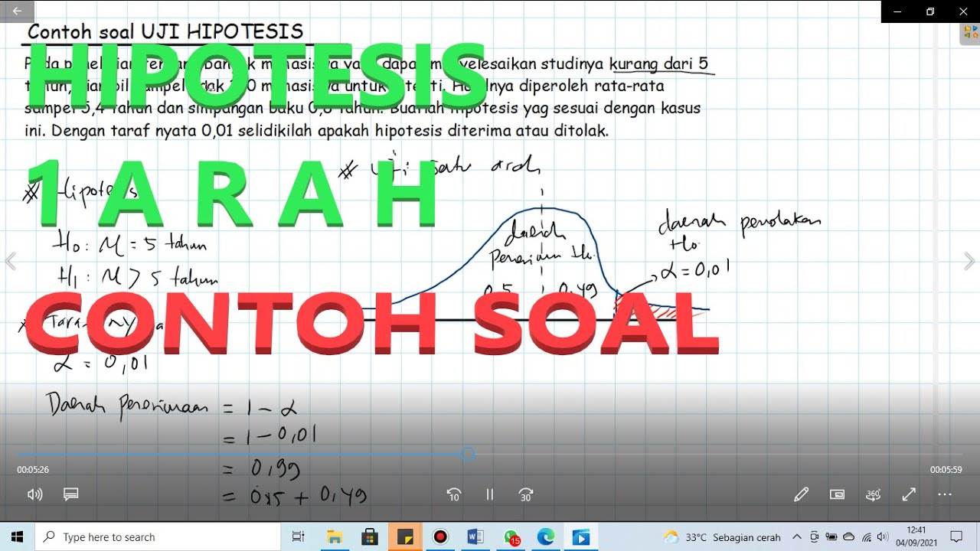Image resolution: width=980 pixels, height=551 pixels.
Task: Show hidden system tray icons
Action: click(797, 537)
